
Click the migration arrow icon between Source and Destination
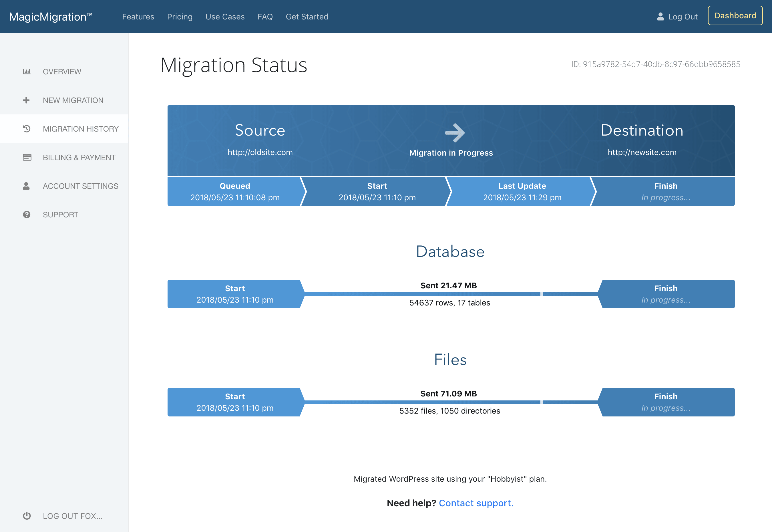coord(455,133)
